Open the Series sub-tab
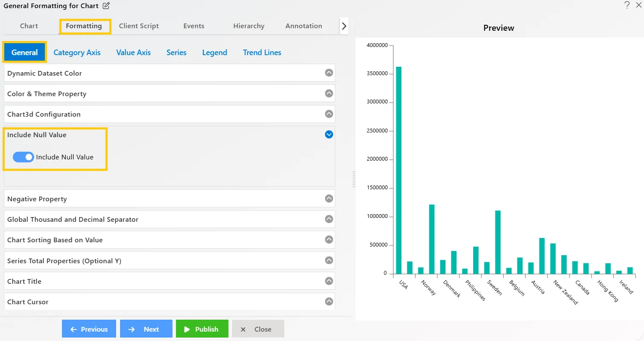644x341 pixels. [176, 53]
